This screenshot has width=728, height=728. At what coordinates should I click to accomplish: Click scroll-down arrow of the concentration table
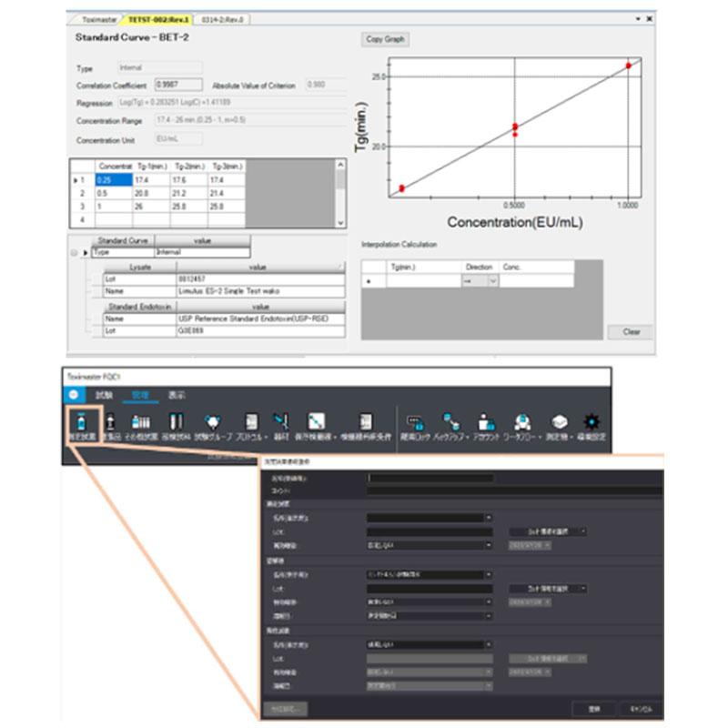tap(341, 222)
